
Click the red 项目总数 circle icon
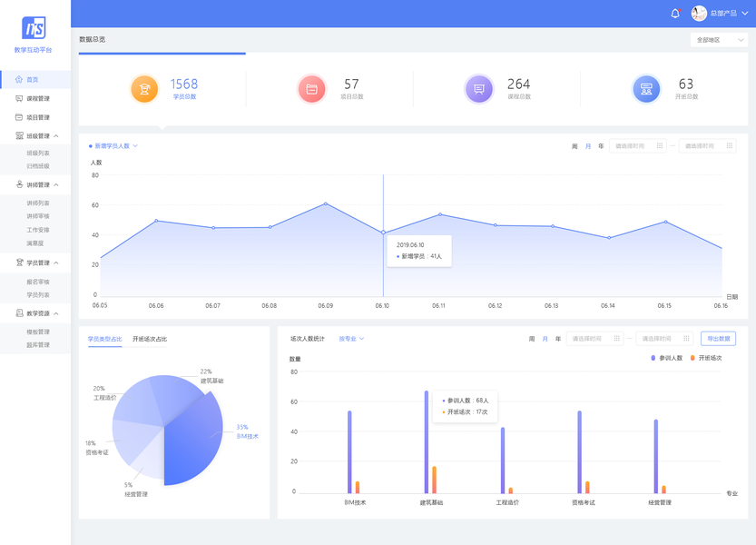(311, 89)
